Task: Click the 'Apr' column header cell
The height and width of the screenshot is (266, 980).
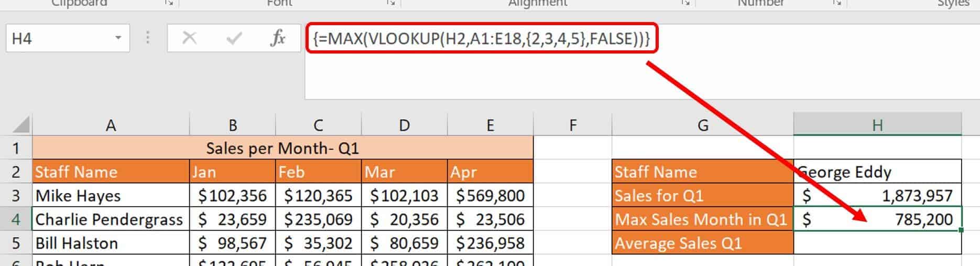Action: point(490,172)
